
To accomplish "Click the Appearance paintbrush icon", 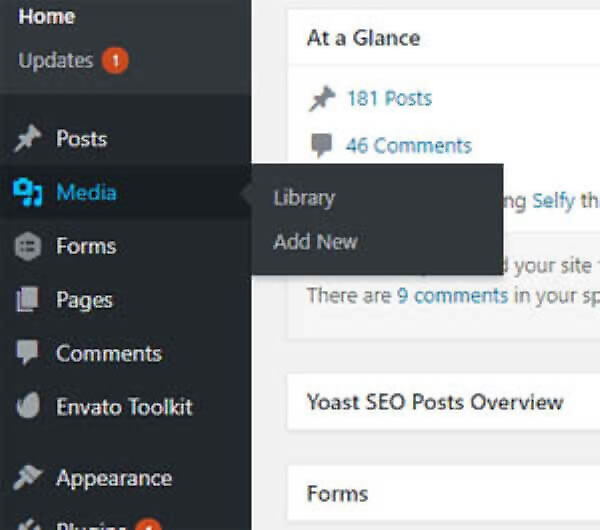I will pyautogui.click(x=27, y=478).
